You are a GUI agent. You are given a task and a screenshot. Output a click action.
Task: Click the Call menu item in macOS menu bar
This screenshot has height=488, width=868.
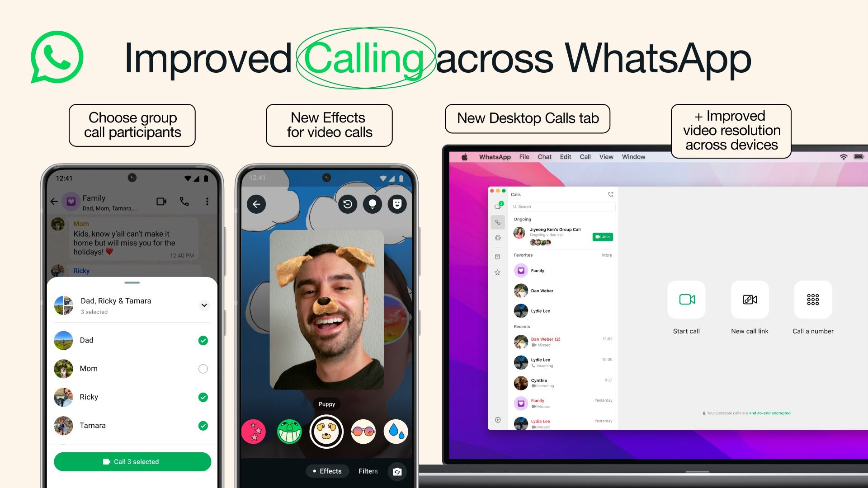click(585, 157)
